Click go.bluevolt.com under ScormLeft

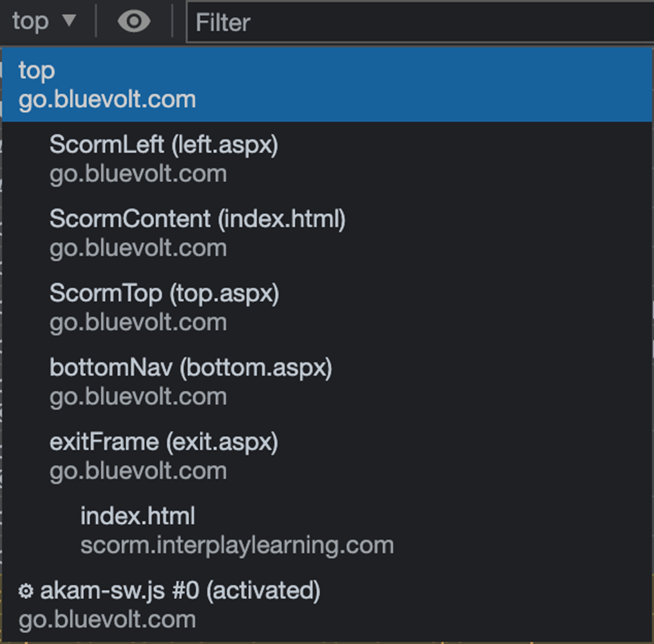(138, 174)
